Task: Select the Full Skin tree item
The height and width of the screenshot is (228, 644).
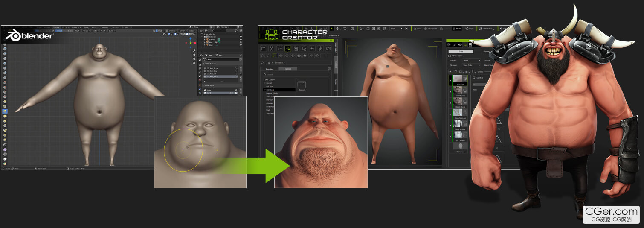Action: coord(270,86)
